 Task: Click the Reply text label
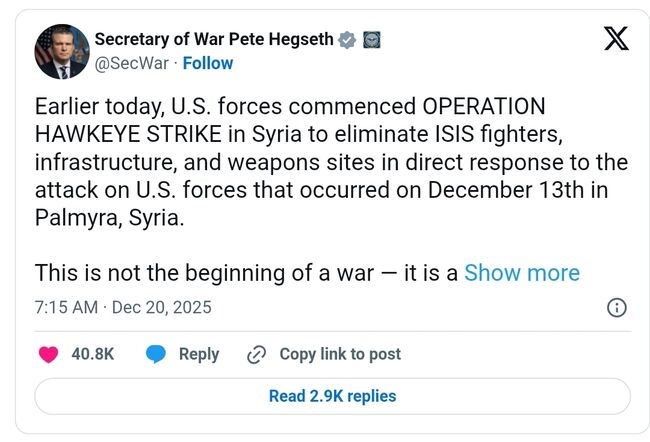point(198,354)
